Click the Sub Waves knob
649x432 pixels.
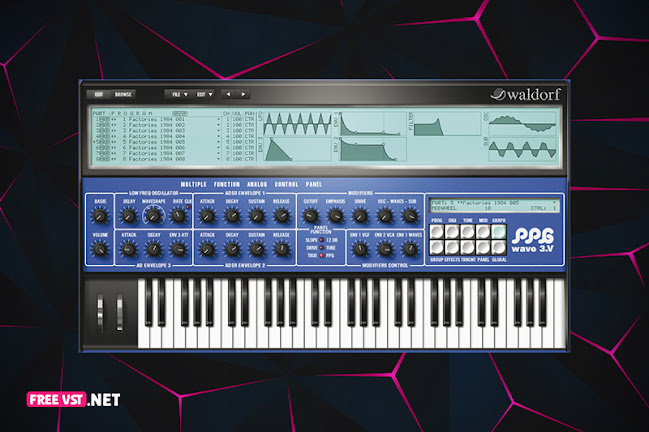pos(410,216)
